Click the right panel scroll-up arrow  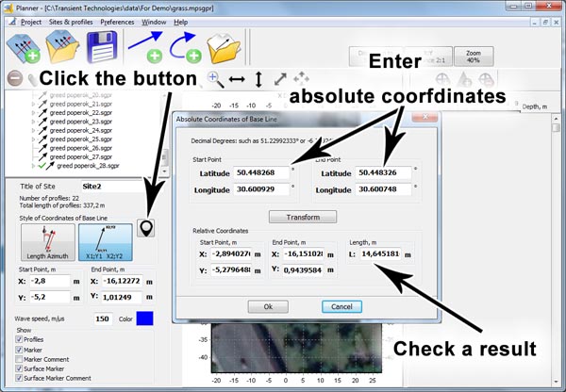556,119
